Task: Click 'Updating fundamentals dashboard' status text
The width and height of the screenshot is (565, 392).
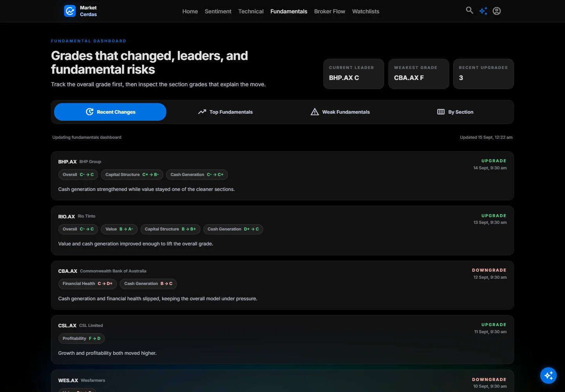Action: pos(87,137)
